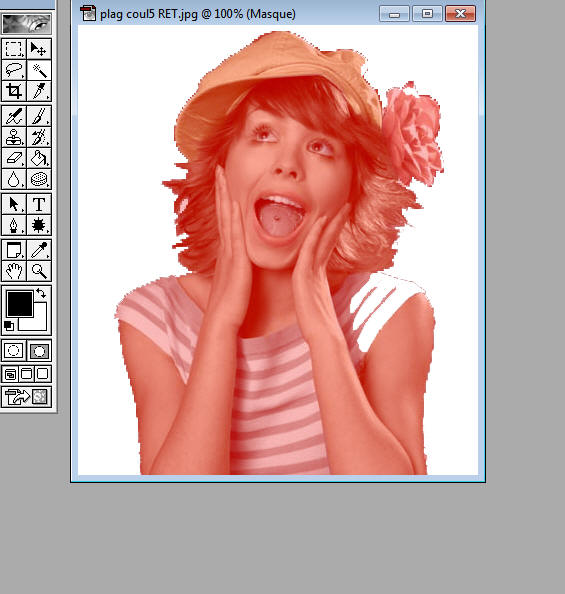Choose the Lasso tool
565x594 pixels.
click(14, 70)
